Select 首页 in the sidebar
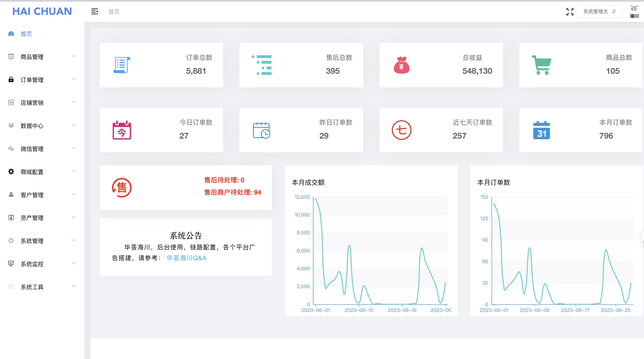Screen dimensions: 644x359 tap(42, 34)
